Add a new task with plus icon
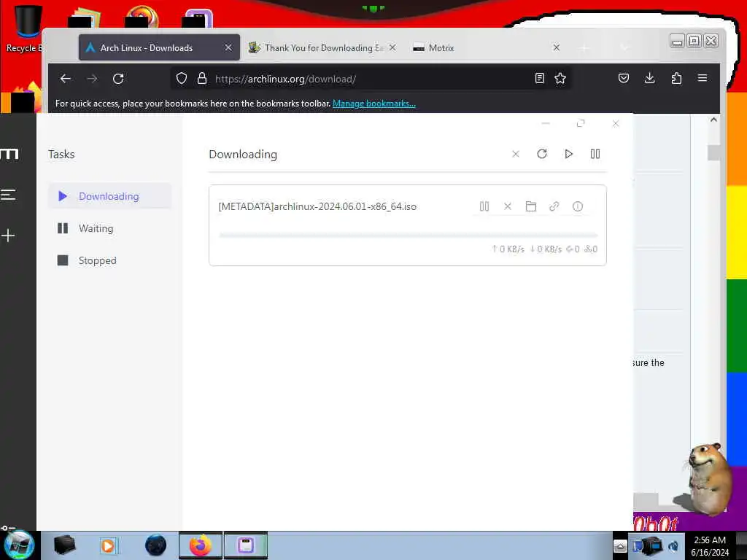The height and width of the screenshot is (560, 747). click(8, 236)
